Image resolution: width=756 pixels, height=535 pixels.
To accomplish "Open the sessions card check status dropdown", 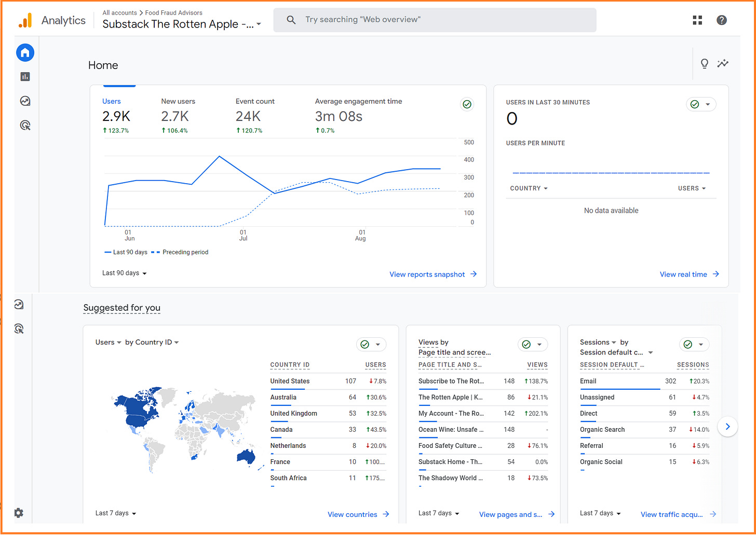I will [x=694, y=345].
